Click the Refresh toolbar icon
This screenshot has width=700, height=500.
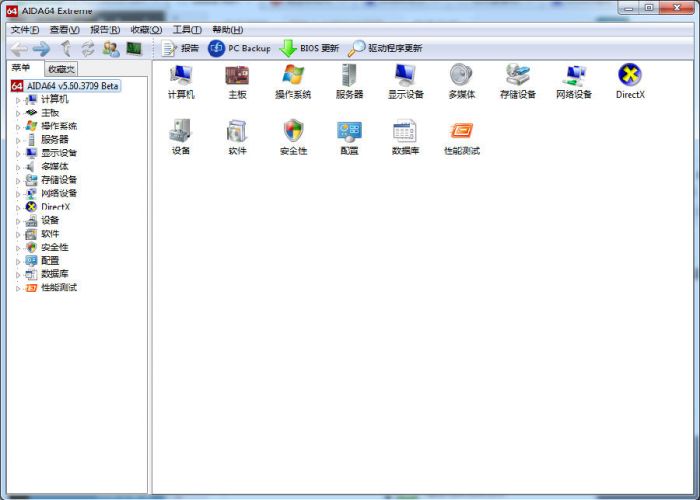[x=88, y=48]
